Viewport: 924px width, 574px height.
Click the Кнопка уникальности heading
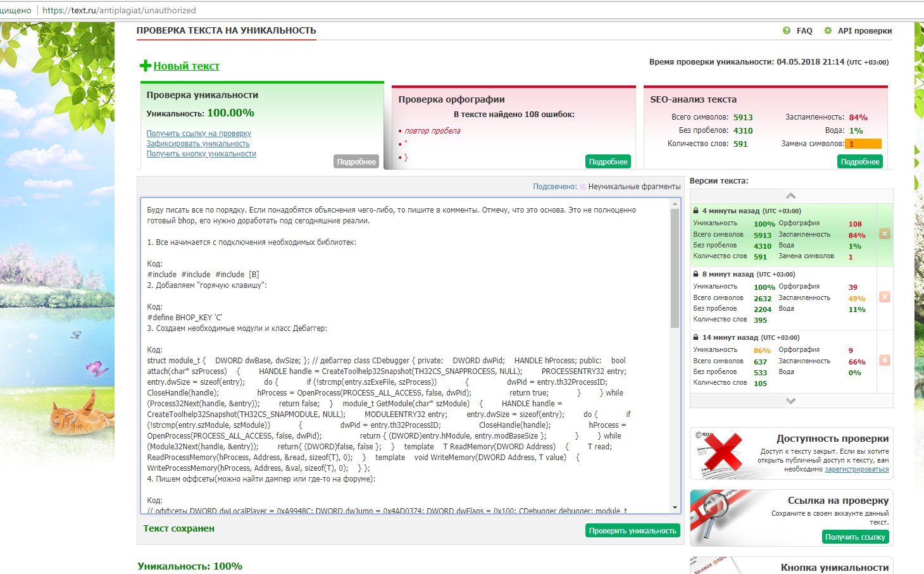pos(835,568)
